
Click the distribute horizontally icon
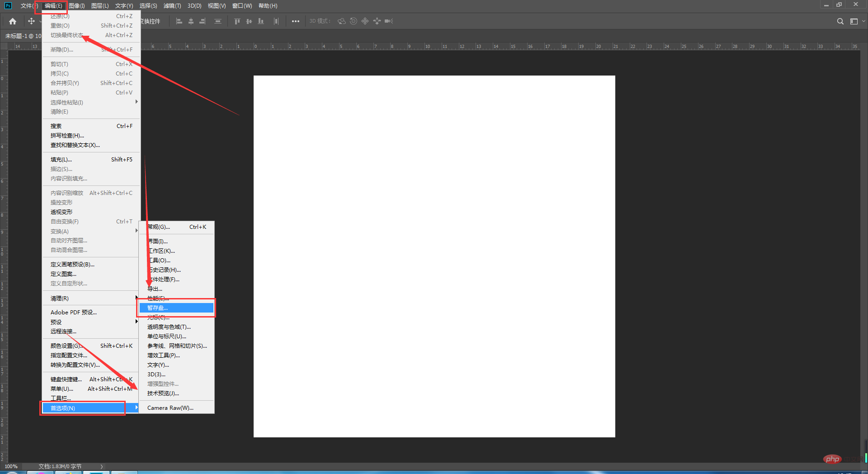[x=276, y=21]
